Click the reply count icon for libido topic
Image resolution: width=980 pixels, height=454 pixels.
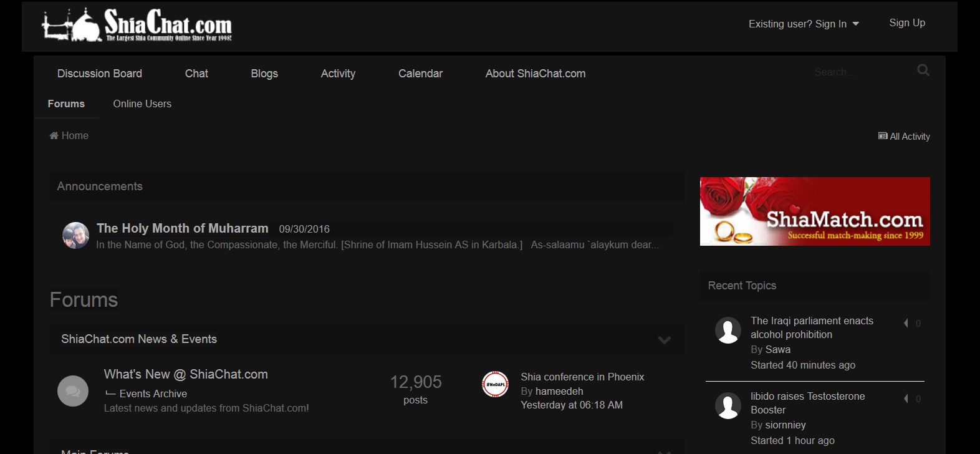[906, 398]
